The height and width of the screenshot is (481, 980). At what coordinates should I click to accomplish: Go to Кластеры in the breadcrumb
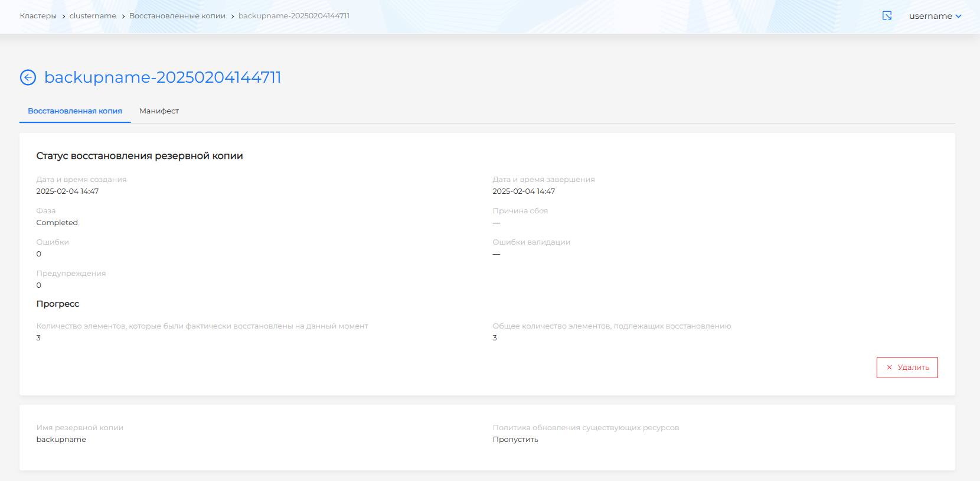point(38,16)
